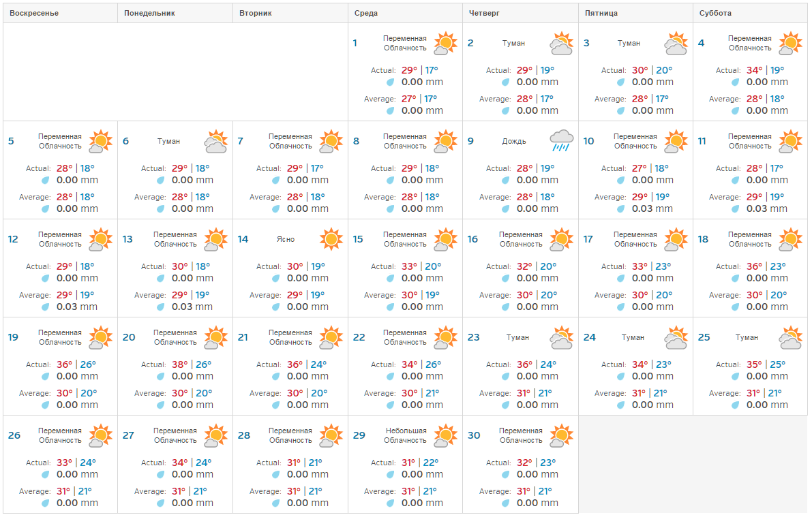Click the 38° actual temperature on day 20

click(x=179, y=364)
